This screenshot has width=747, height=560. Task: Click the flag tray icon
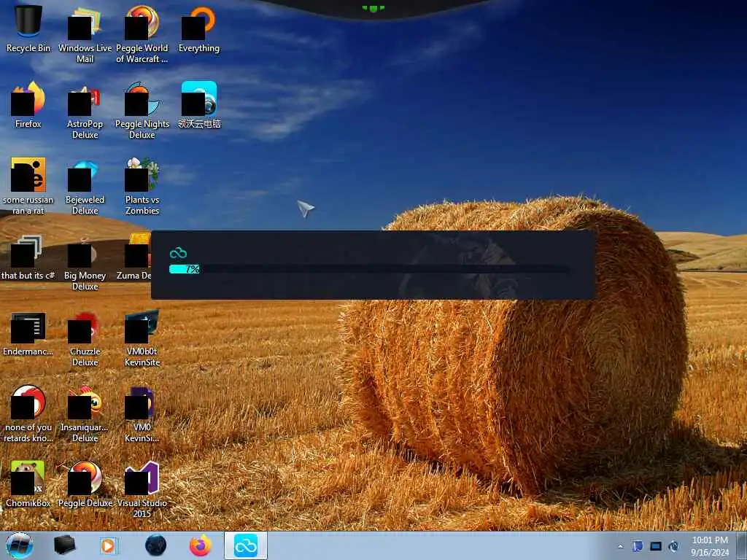click(638, 546)
